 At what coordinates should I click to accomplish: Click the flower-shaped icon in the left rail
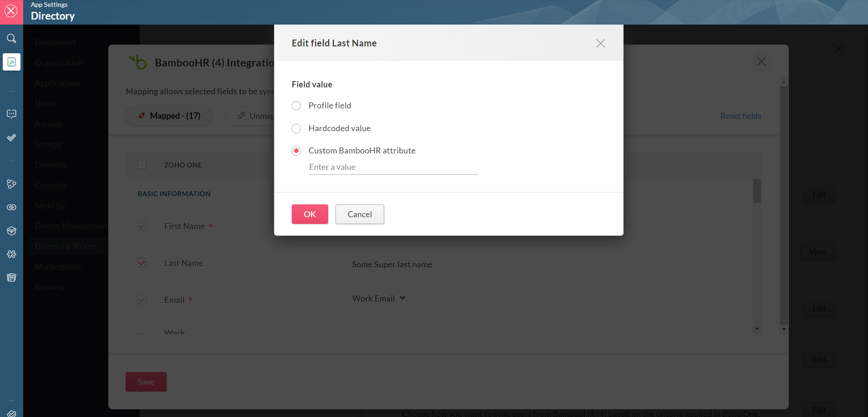point(11,254)
